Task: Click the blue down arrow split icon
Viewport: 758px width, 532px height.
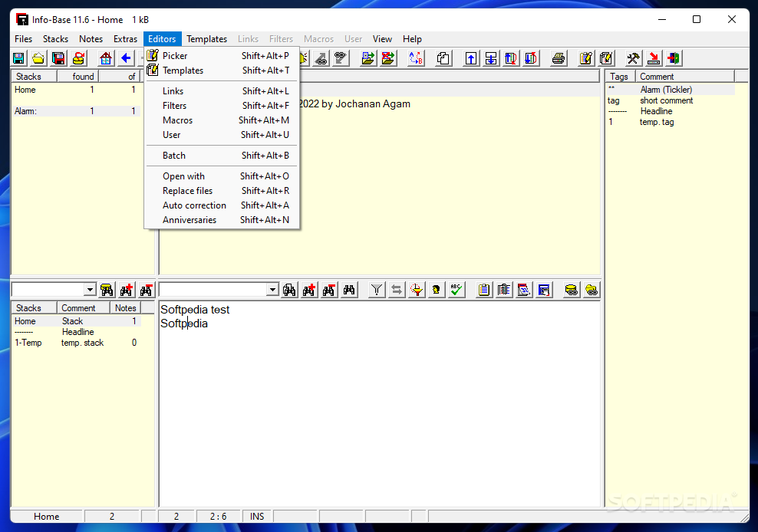Action: click(x=491, y=58)
